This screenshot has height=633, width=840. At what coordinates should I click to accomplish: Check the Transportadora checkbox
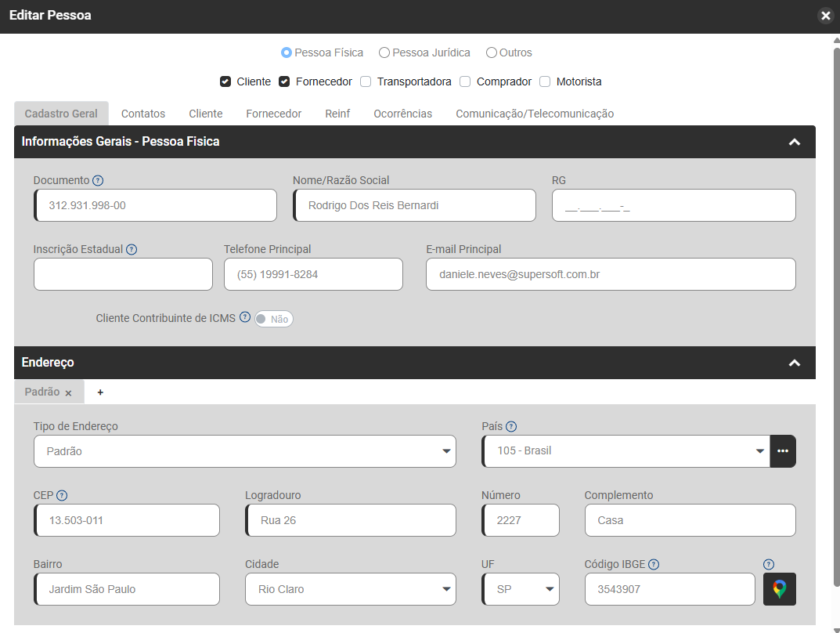[x=366, y=81]
